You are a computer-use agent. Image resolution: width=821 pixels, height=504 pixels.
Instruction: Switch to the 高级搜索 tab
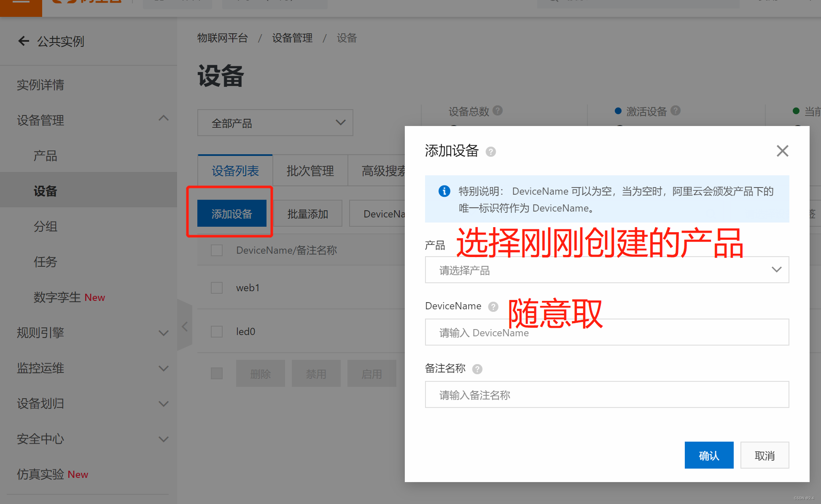pyautogui.click(x=382, y=170)
